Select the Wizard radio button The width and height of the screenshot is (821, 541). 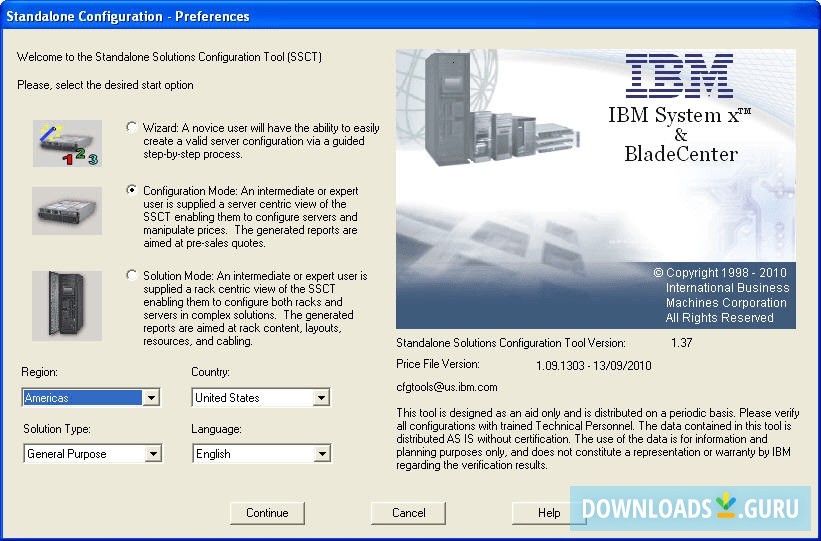click(x=132, y=127)
